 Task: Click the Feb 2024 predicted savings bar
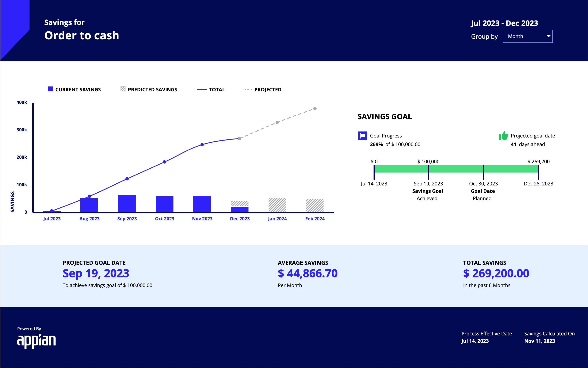[315, 206]
